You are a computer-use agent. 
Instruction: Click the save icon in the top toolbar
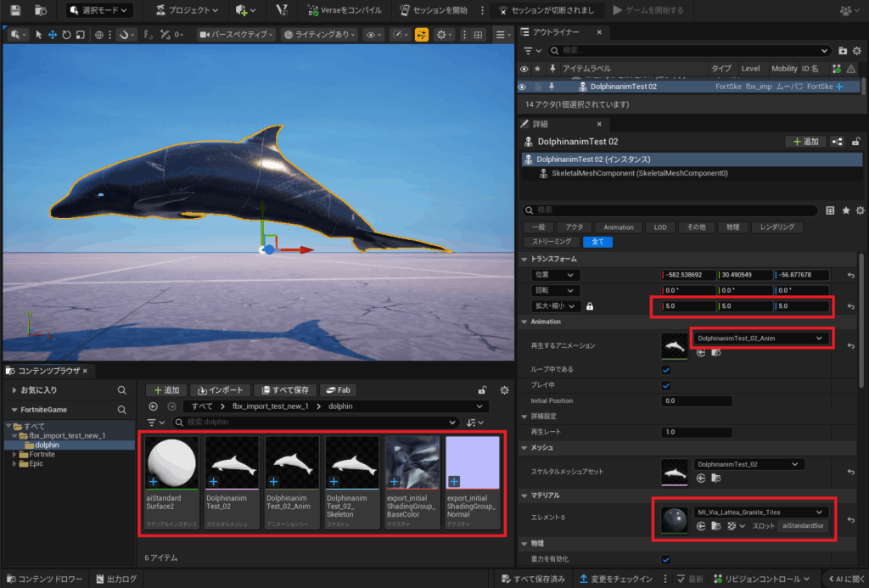pyautogui.click(x=16, y=10)
